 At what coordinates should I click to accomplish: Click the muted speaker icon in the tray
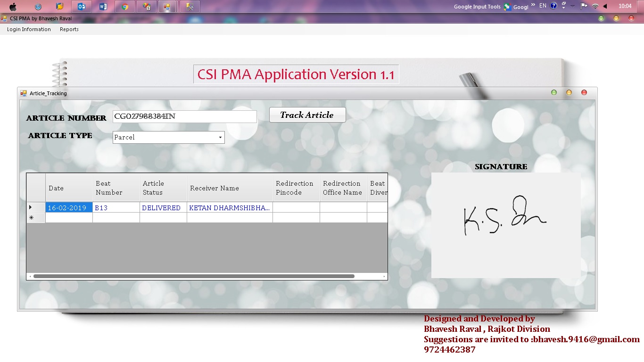606,6
